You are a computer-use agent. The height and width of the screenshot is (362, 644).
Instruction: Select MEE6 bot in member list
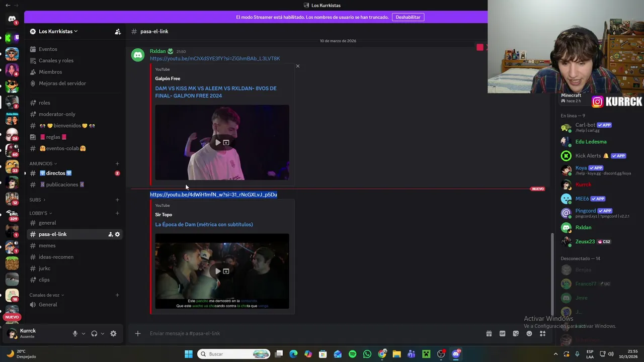click(582, 199)
